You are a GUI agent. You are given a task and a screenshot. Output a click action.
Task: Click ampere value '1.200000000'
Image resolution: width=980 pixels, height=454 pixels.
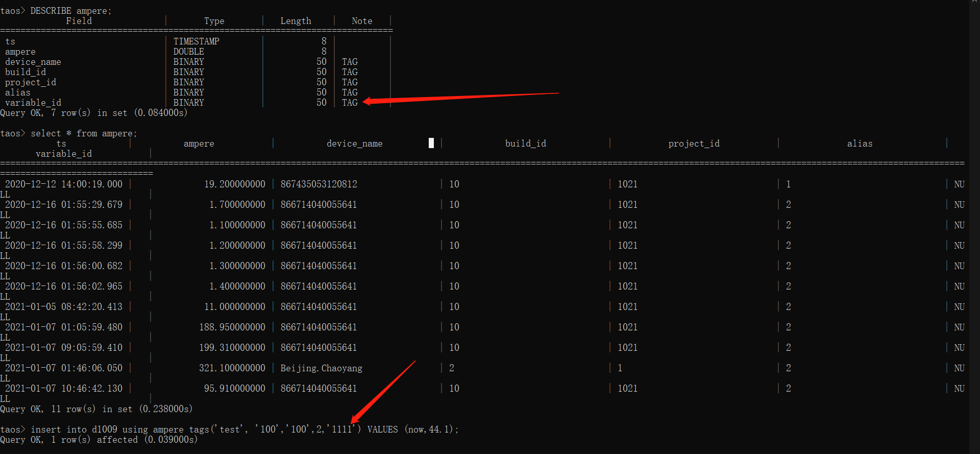[237, 246]
